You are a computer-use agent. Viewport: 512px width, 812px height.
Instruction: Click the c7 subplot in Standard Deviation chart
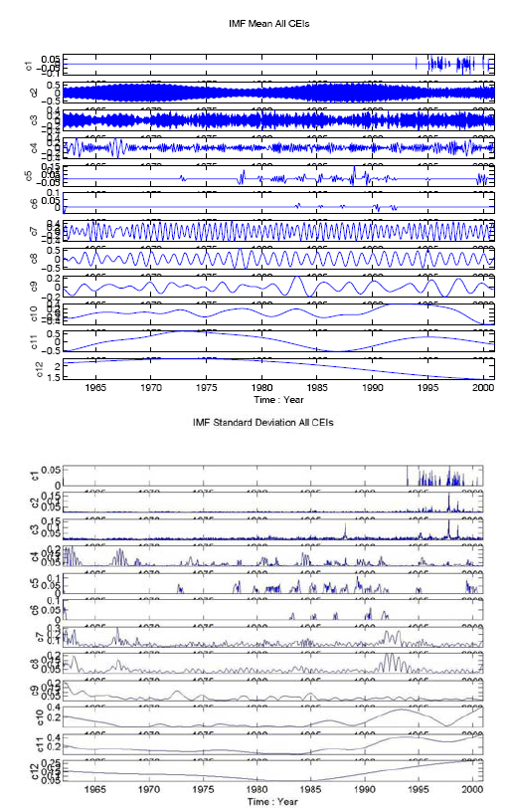tap(273, 637)
